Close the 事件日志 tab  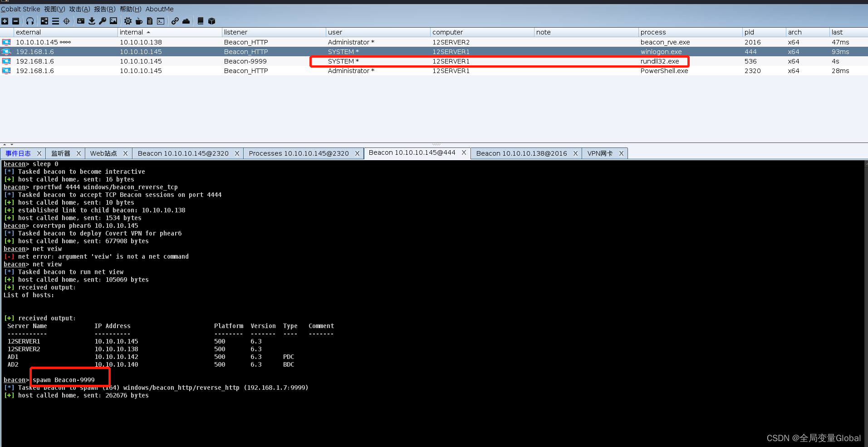(39, 153)
